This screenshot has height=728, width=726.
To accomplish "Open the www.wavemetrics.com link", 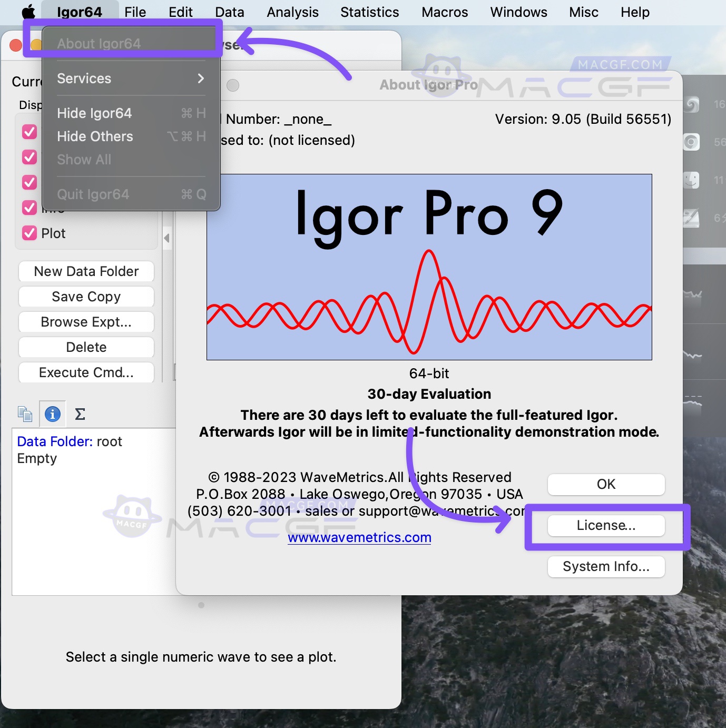I will pyautogui.click(x=359, y=537).
